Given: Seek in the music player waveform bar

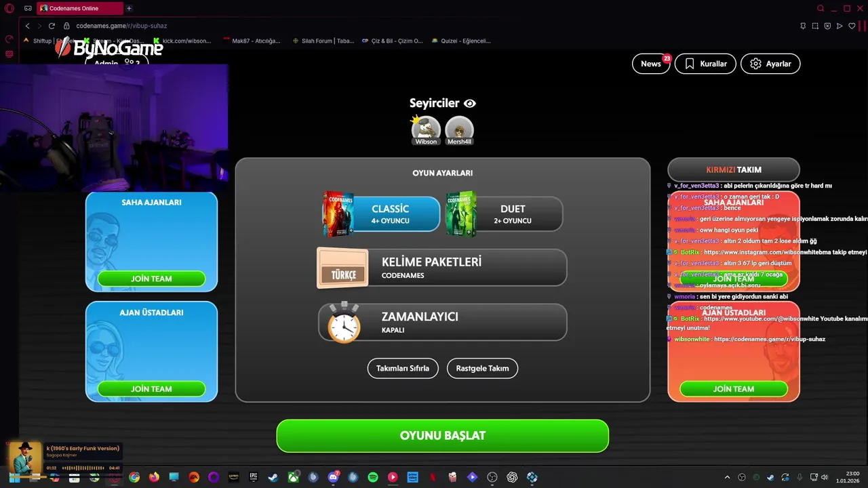Looking at the screenshot, I should 83,468.
